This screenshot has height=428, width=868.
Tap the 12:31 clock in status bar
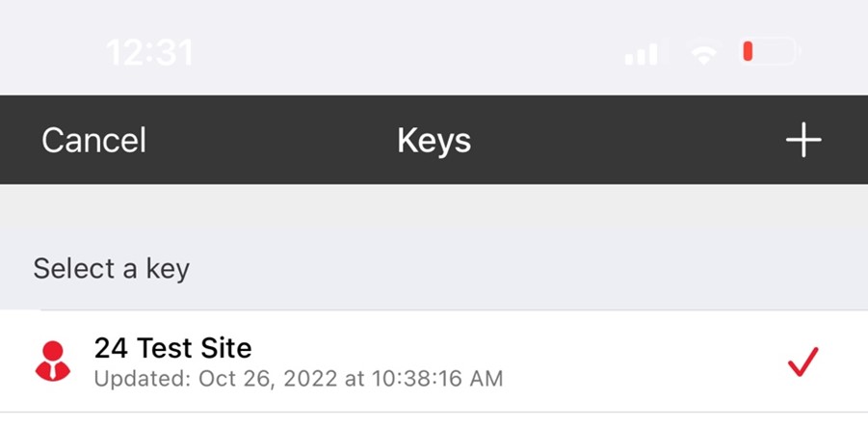point(149,53)
